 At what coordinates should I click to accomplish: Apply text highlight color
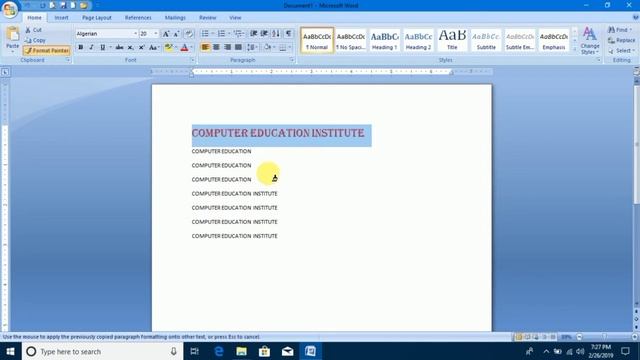tap(168, 47)
